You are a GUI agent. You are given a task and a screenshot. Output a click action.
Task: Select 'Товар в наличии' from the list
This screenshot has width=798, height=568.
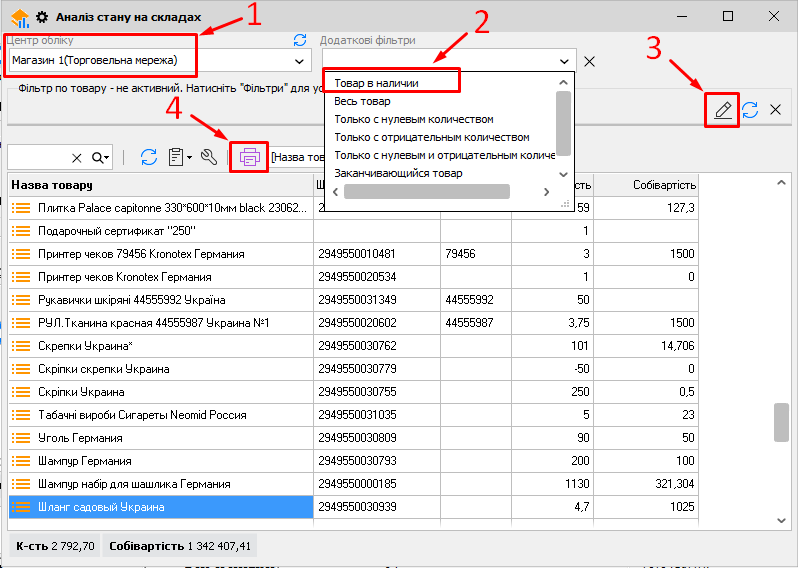pos(376,83)
